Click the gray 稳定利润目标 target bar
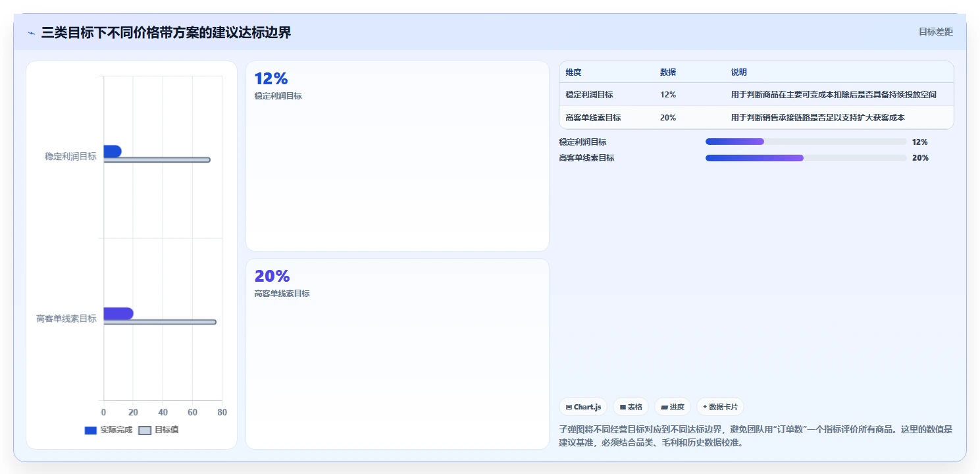The height and width of the screenshot is (474, 980). point(157,160)
